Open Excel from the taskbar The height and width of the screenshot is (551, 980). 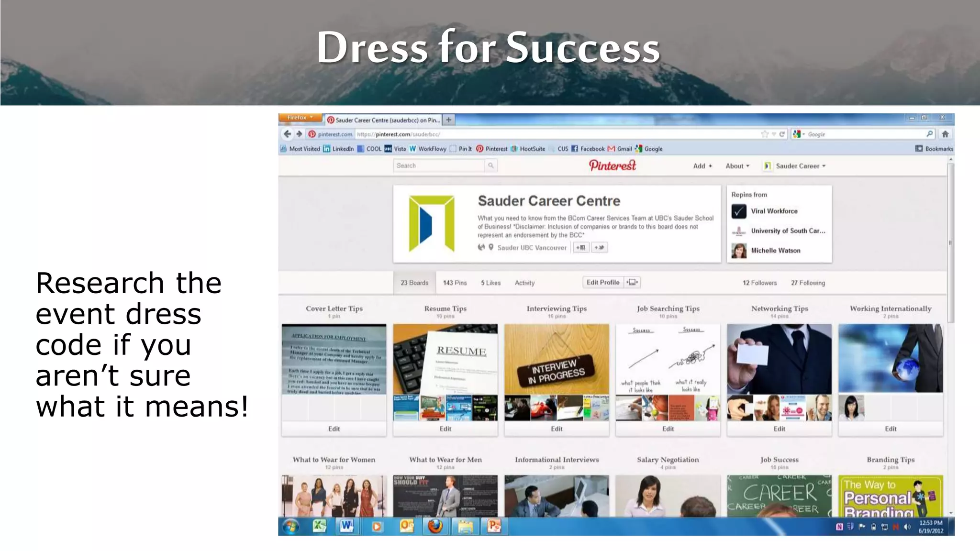(x=319, y=526)
